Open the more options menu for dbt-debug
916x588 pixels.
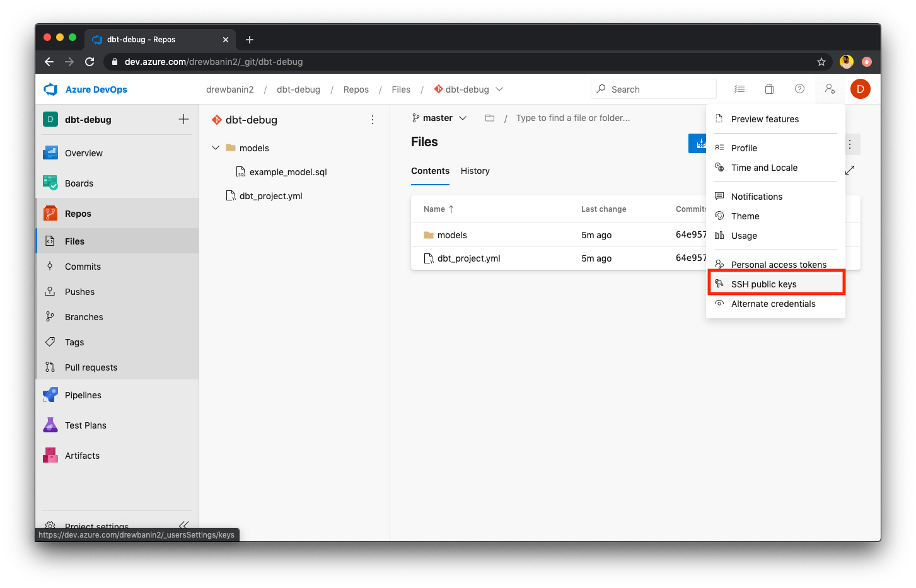point(372,119)
